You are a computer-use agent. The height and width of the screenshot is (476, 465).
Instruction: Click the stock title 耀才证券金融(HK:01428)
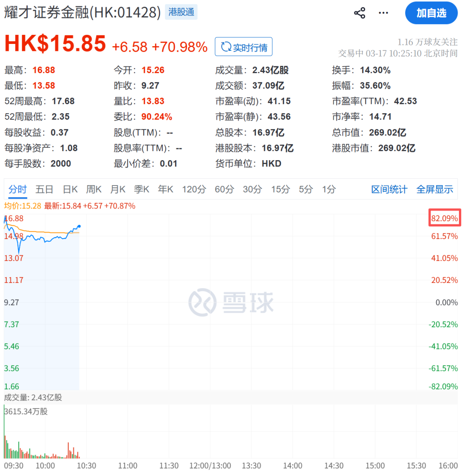[x=80, y=12]
